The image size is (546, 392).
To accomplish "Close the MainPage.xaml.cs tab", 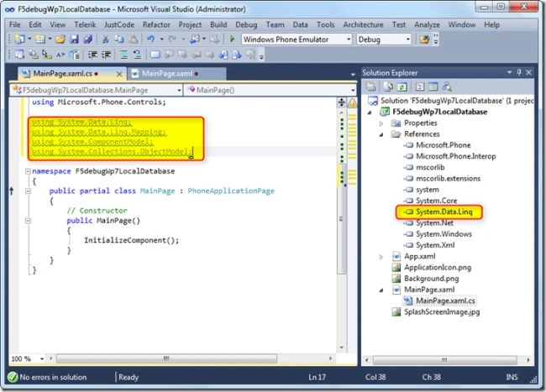I will click(119, 74).
